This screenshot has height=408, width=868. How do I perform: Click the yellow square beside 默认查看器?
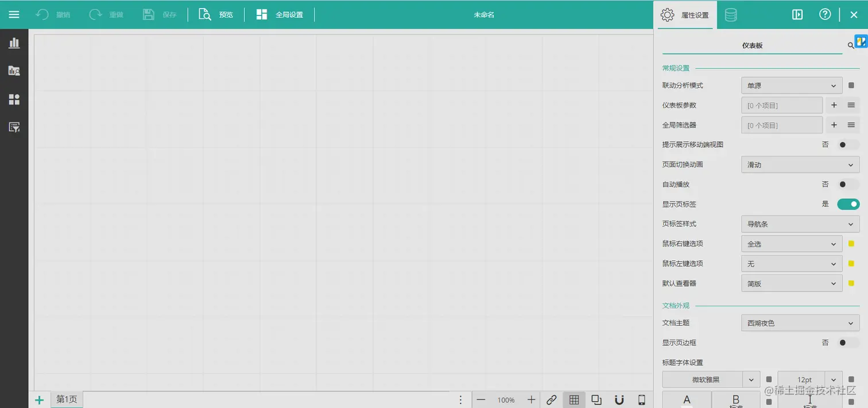[851, 283]
